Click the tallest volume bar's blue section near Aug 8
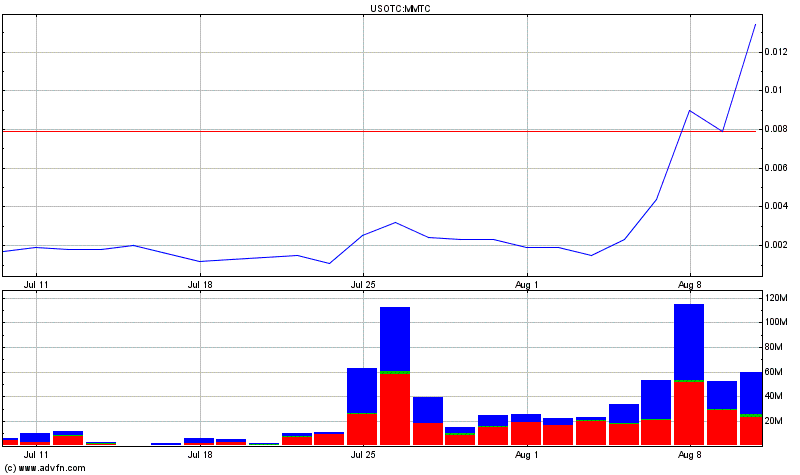The height and width of the screenshot is (475, 800). coord(689,342)
